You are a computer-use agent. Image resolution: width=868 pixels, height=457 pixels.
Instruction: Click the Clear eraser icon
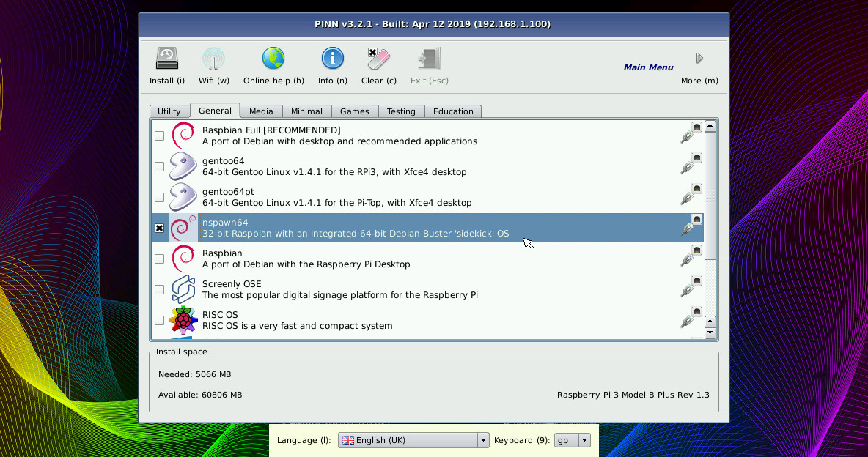point(378,58)
